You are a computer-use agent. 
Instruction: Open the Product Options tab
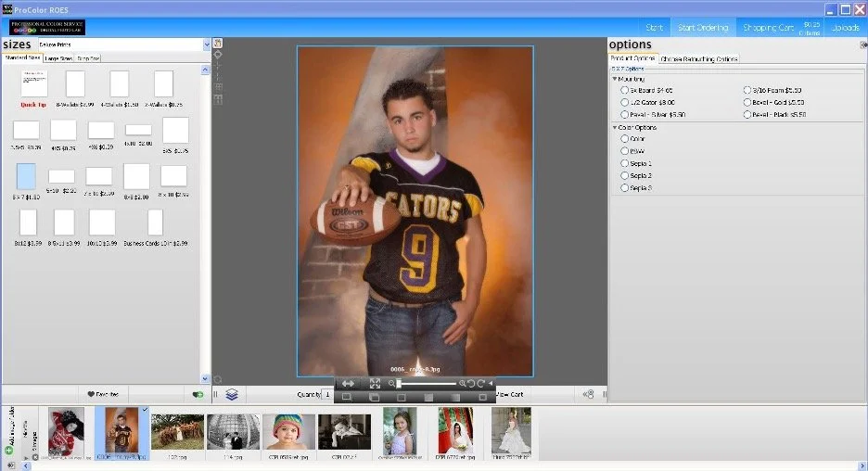pos(632,58)
